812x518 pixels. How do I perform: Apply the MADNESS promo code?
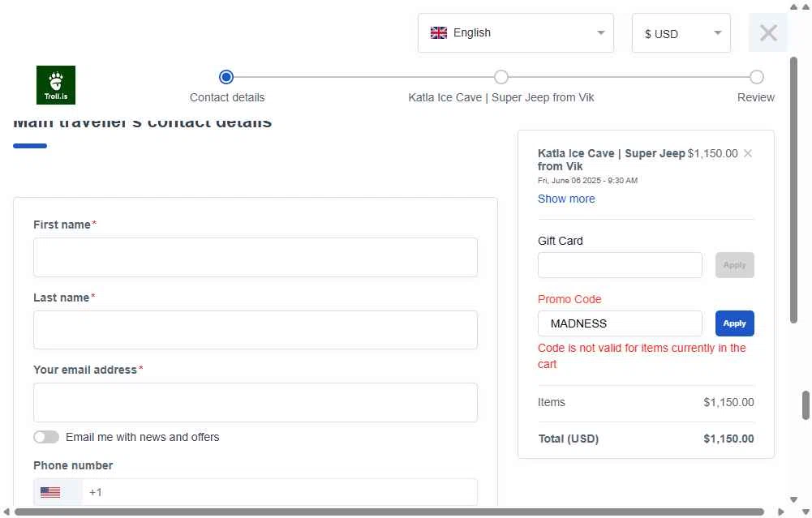pyautogui.click(x=734, y=323)
